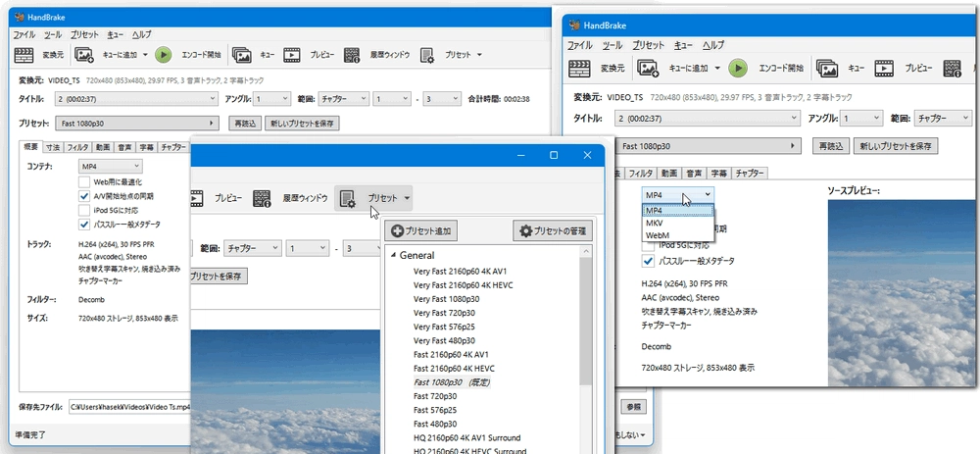This screenshot has width=980, height=454.
Task: Toggle iPod 5Gに対応 checkbox in the leftmost window
Action: (x=84, y=210)
